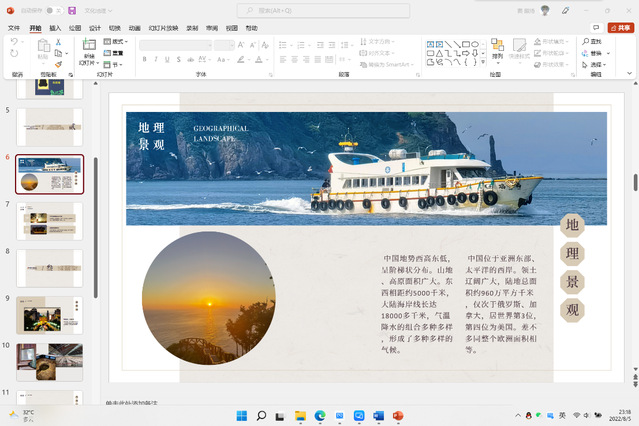Switch to the Insert (插入) tab
The image size is (639, 426).
coord(55,29)
